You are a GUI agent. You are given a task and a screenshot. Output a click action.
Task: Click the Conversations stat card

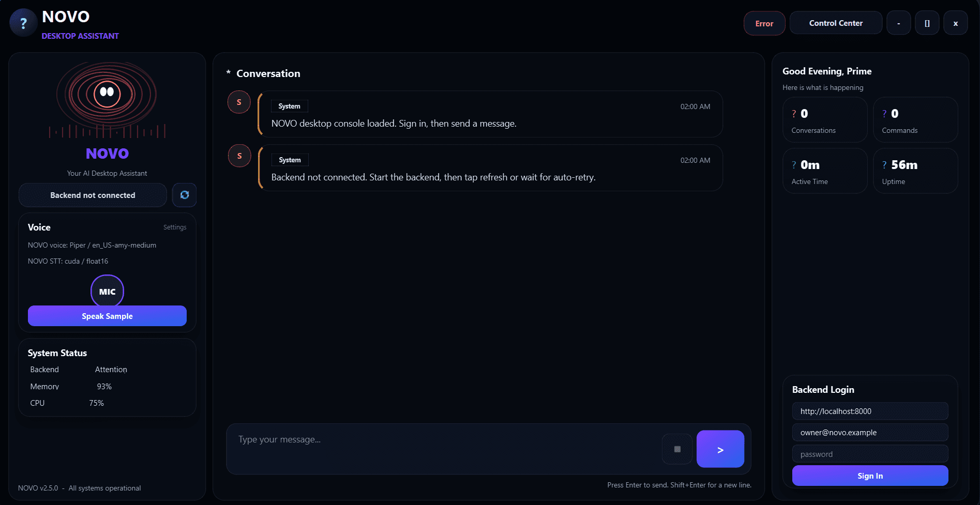(x=825, y=120)
